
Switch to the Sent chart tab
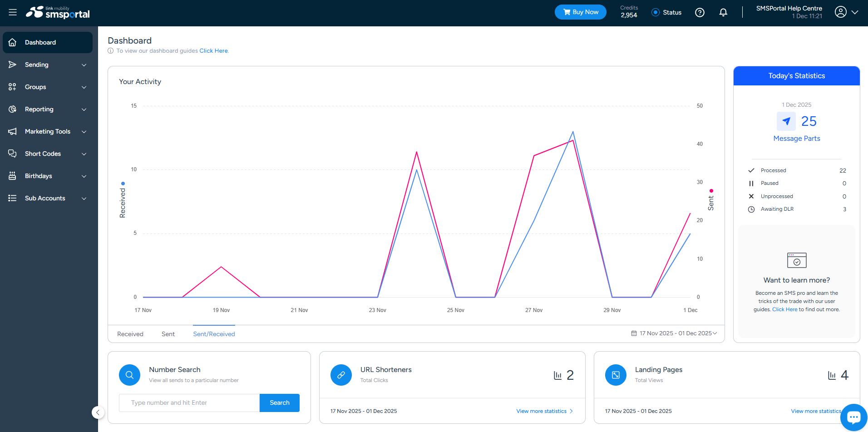pyautogui.click(x=168, y=334)
